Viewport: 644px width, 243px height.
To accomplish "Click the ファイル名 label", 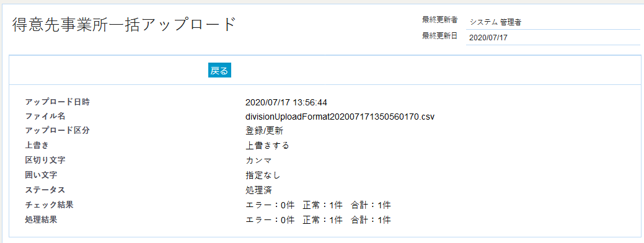I will coord(45,117).
